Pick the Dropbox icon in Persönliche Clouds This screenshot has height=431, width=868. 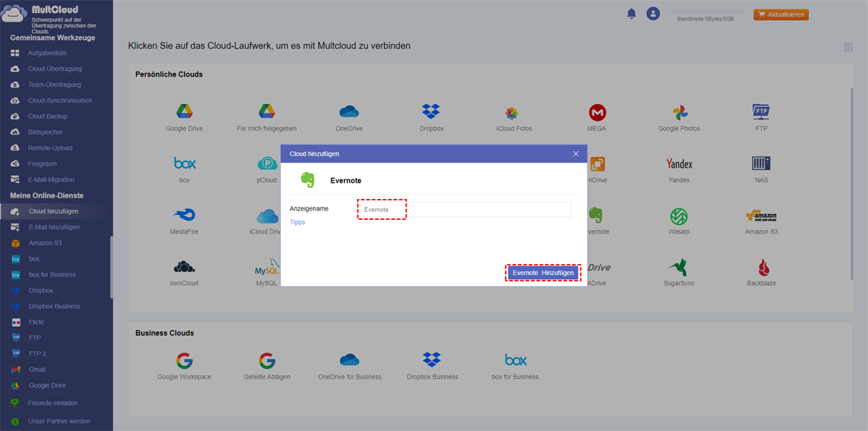[432, 112]
